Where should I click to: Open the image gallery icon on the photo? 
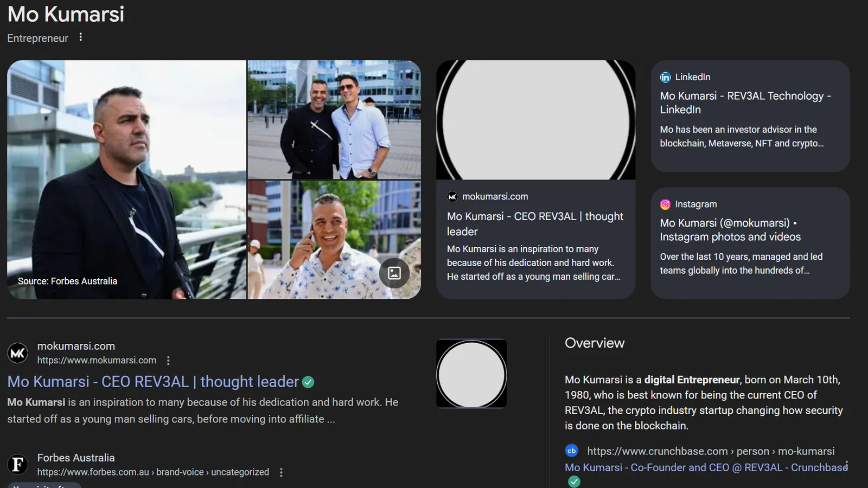pyautogui.click(x=394, y=273)
